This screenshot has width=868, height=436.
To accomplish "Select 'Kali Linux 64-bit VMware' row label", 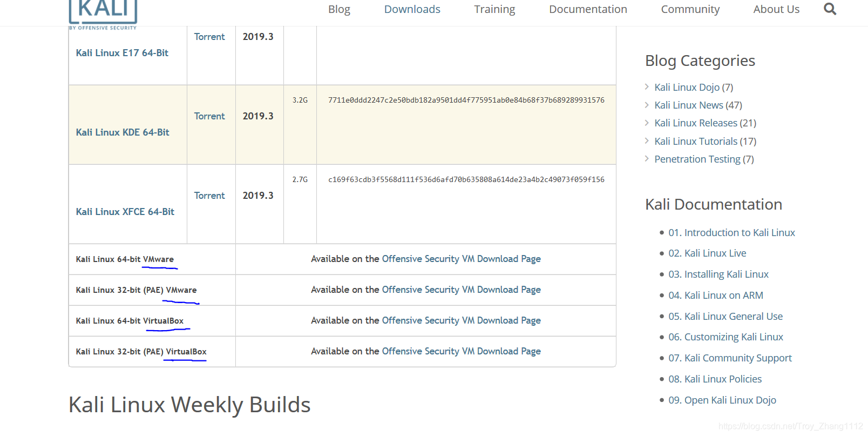I will 125,259.
